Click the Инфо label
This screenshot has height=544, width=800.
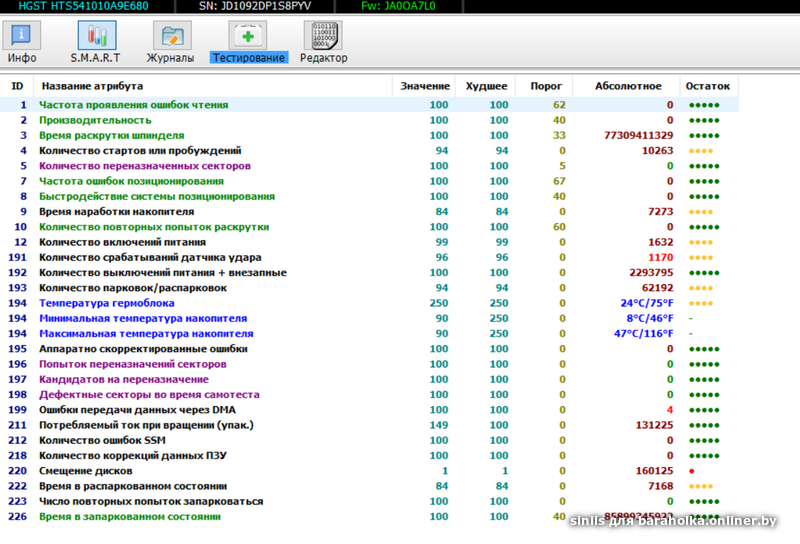coord(22,58)
